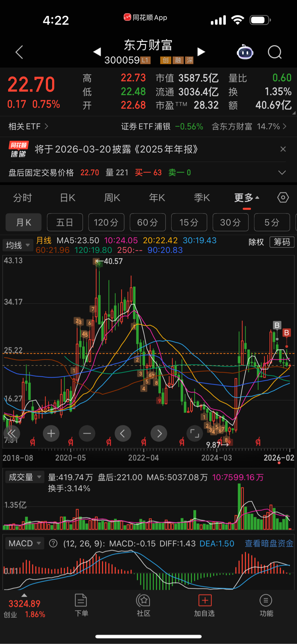
Task: Select 五日 period button
Action: point(65,222)
